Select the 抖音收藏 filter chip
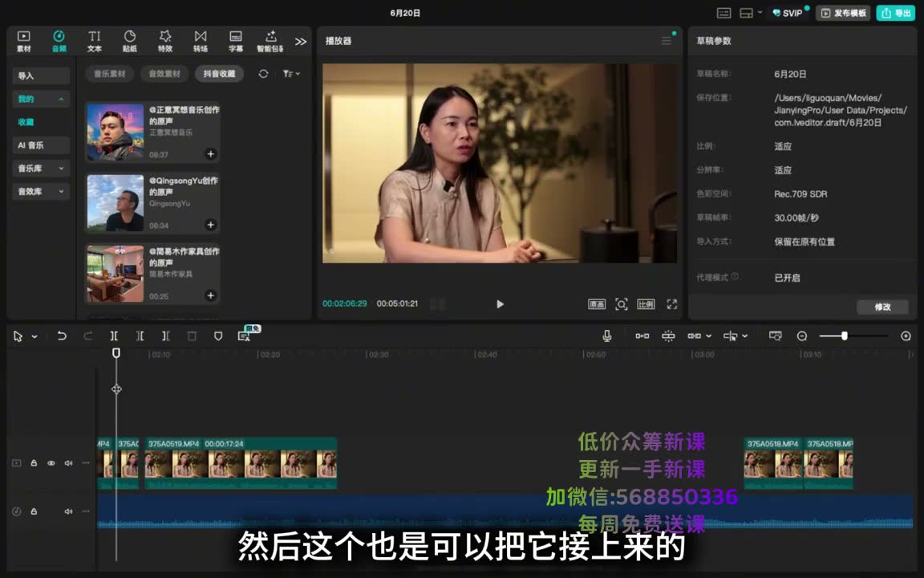The image size is (924, 578). (x=219, y=74)
